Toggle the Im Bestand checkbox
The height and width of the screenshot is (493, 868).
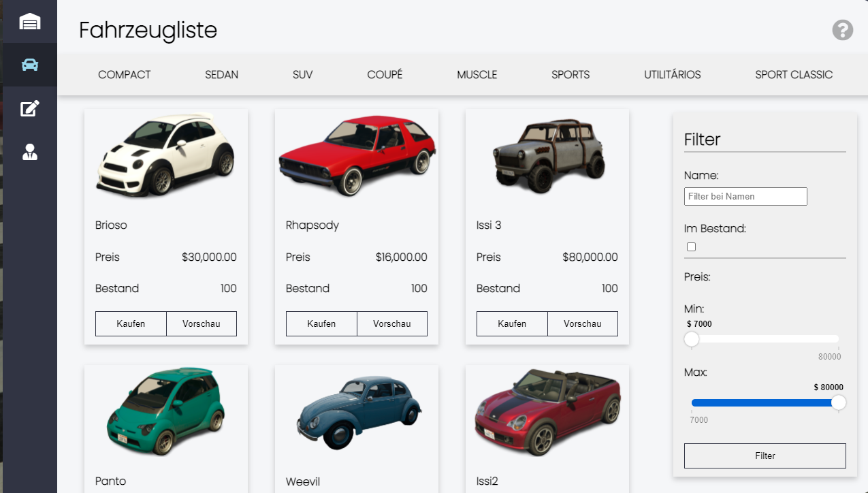692,247
